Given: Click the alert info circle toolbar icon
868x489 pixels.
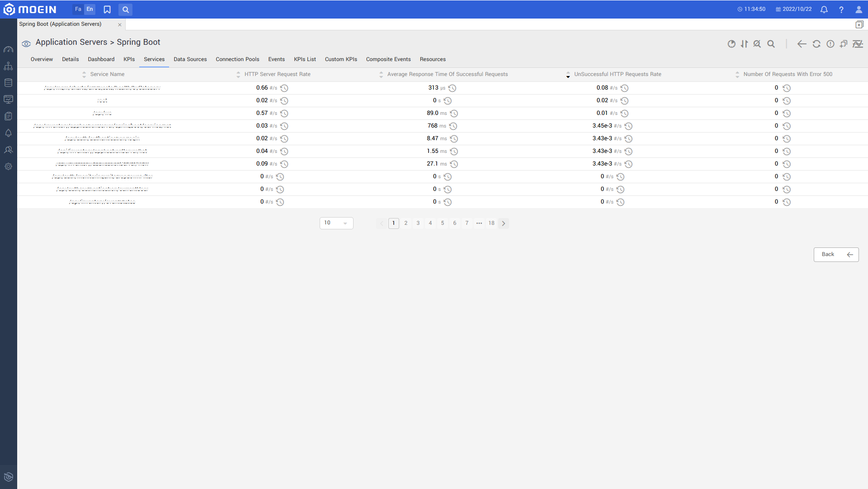Looking at the screenshot, I should [830, 44].
